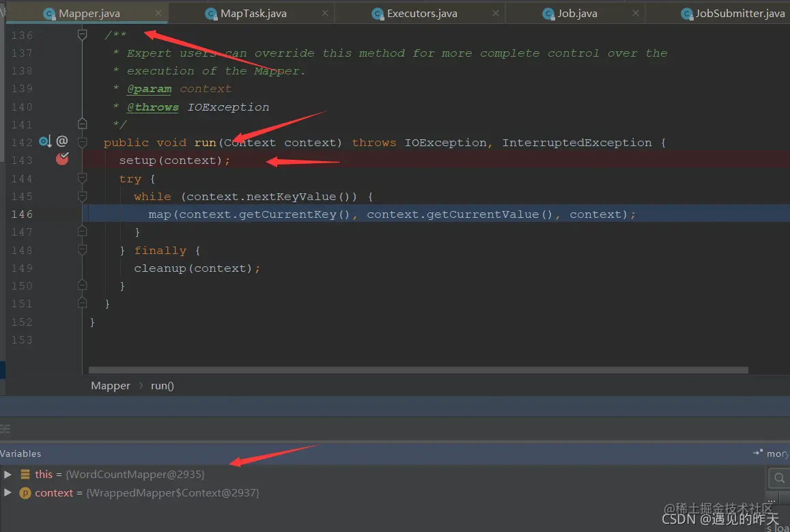Click the @throws tag in the Javadoc
The image size is (790, 532).
(153, 107)
